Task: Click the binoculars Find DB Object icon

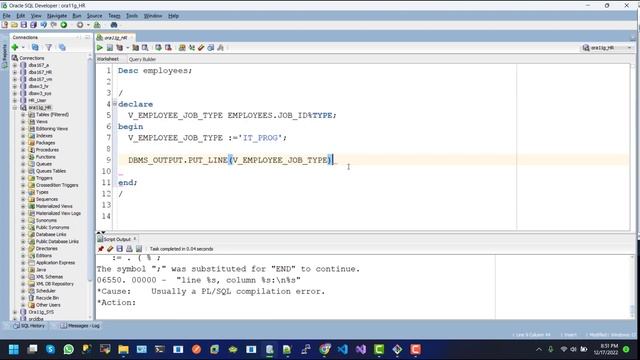Action: pyautogui.click(x=114, y=25)
